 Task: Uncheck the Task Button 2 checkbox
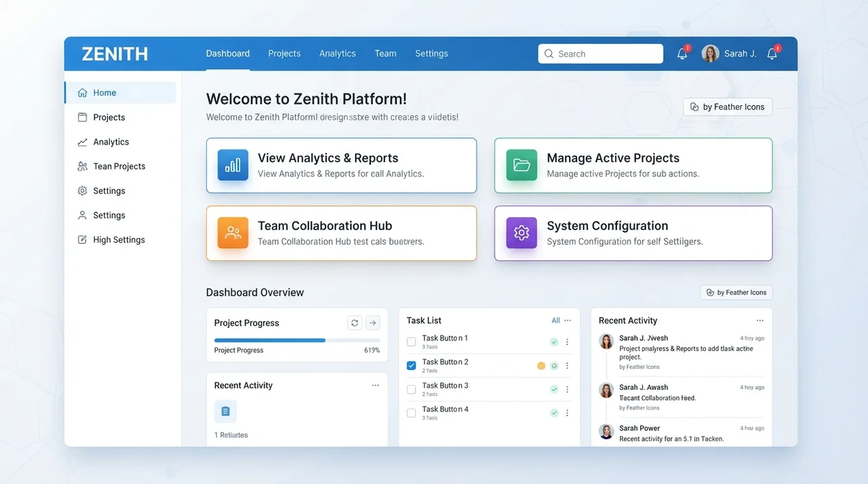click(411, 365)
